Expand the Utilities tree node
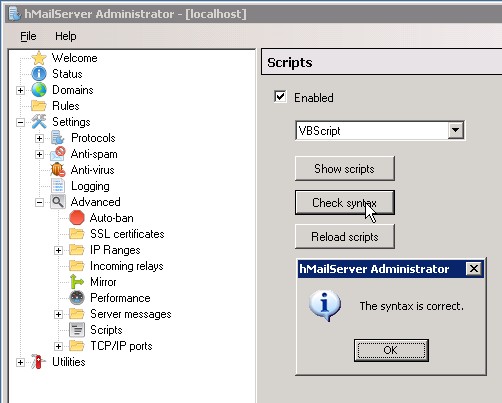This screenshot has width=502, height=403. tap(20, 362)
